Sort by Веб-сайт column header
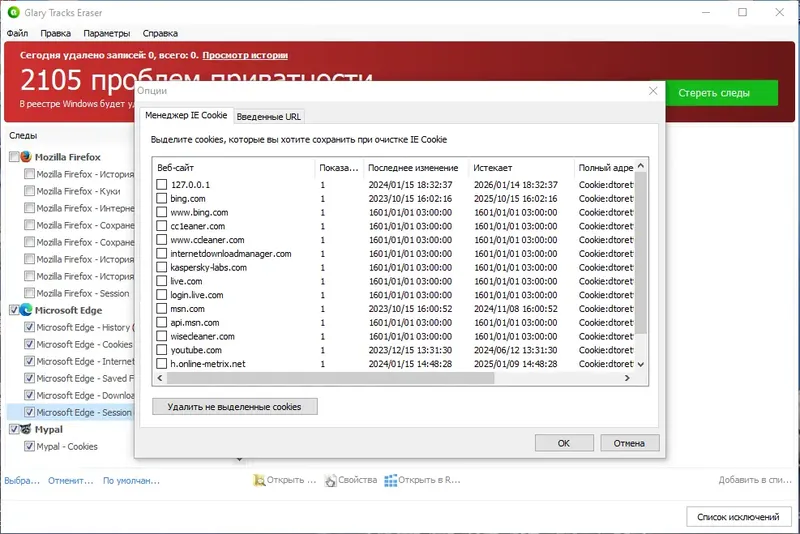Screen dimensions: 800x534 [234, 167]
